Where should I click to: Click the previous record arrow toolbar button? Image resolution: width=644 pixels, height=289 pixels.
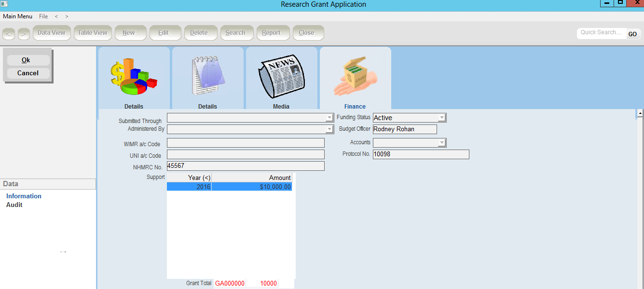click(9, 34)
